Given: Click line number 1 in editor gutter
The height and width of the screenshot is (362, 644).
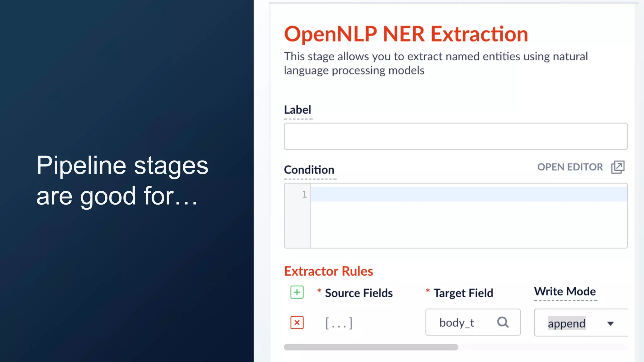Looking at the screenshot, I should (304, 195).
